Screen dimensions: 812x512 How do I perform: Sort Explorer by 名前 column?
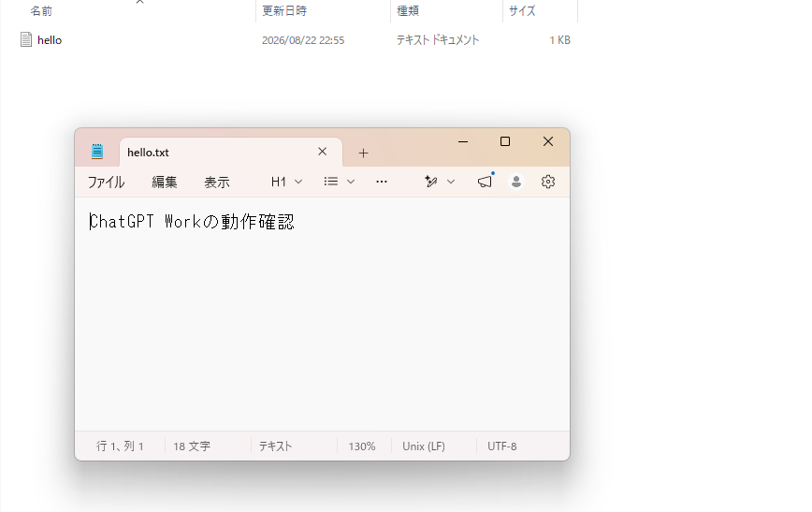41,11
